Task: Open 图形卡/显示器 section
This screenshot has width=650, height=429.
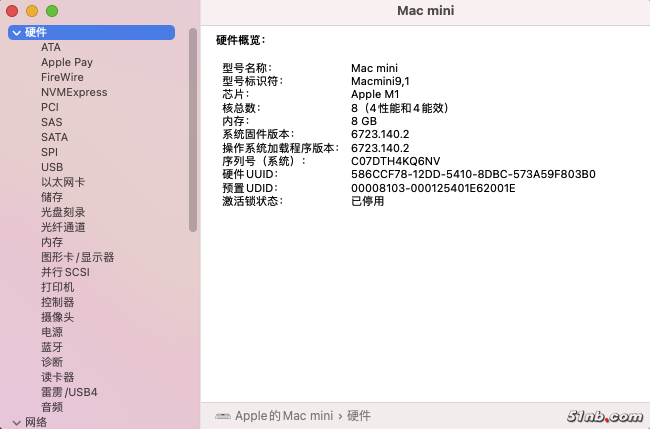Action: (x=77, y=257)
